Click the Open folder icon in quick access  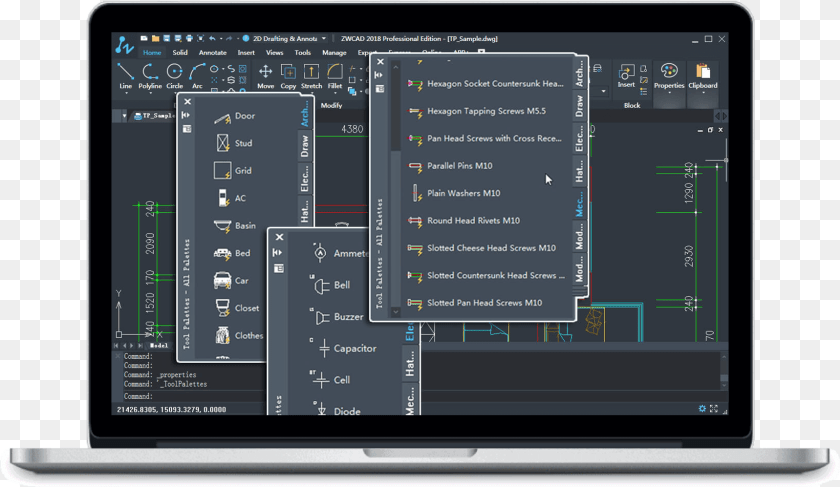tap(155, 39)
